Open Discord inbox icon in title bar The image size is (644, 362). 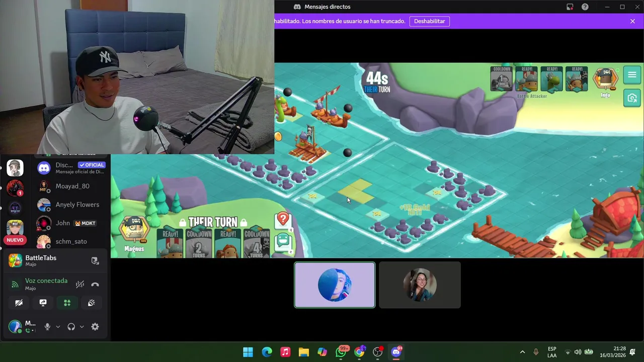570,7
